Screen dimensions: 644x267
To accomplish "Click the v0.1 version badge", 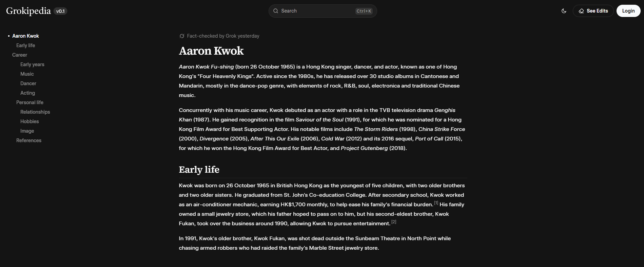I will [60, 11].
